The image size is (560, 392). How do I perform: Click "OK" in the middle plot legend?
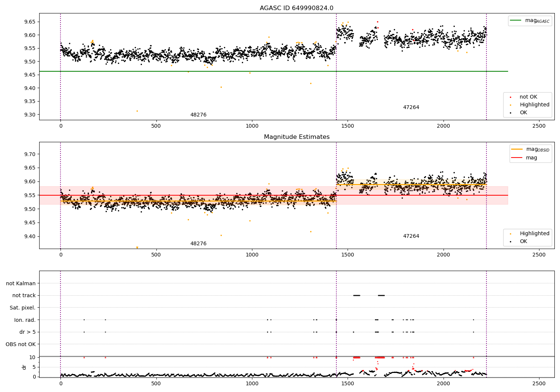(x=523, y=242)
